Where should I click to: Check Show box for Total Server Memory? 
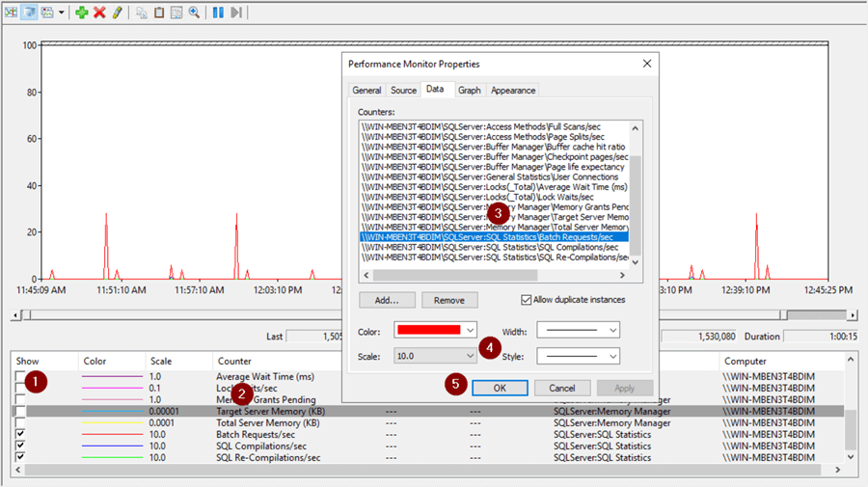[20, 422]
